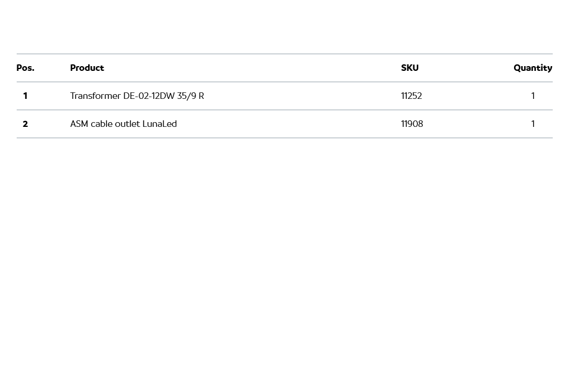Click the Pos. column header
Viewport: 570px width, 392px height.
coord(25,68)
